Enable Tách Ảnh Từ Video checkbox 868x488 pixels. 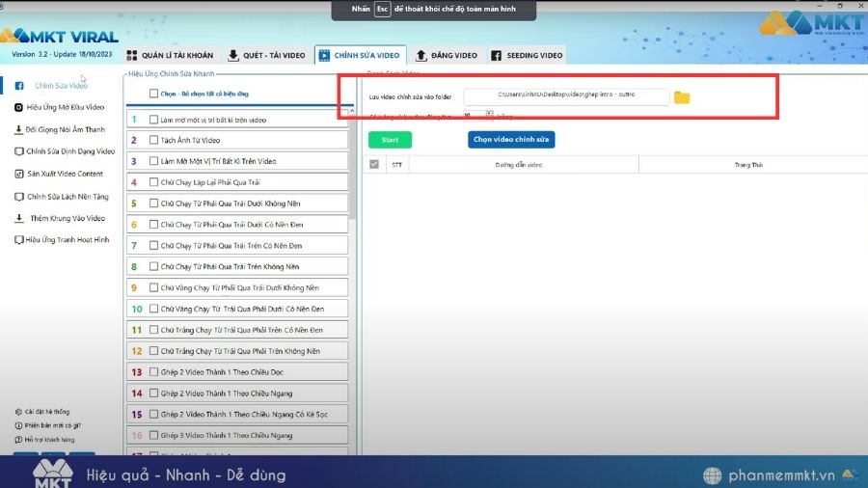click(x=154, y=140)
